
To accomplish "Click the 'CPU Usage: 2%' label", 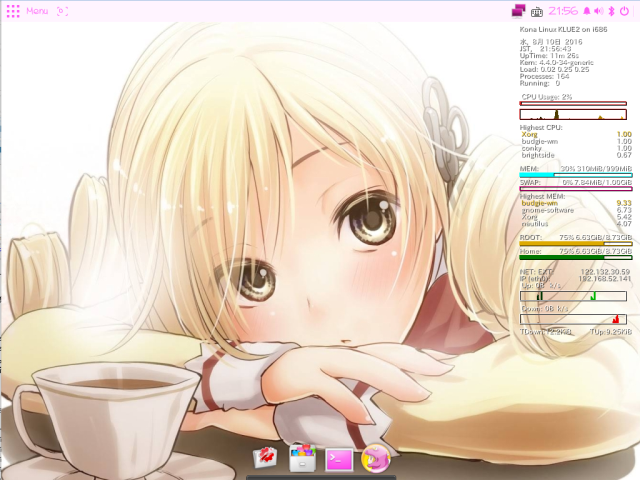I will click(547, 97).
